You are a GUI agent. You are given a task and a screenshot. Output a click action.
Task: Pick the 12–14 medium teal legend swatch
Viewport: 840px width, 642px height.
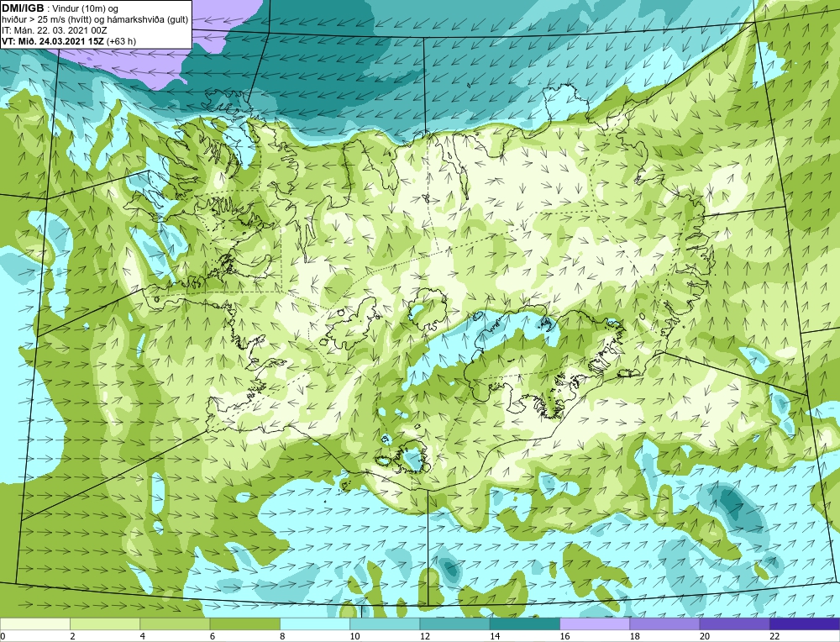tap(454, 624)
